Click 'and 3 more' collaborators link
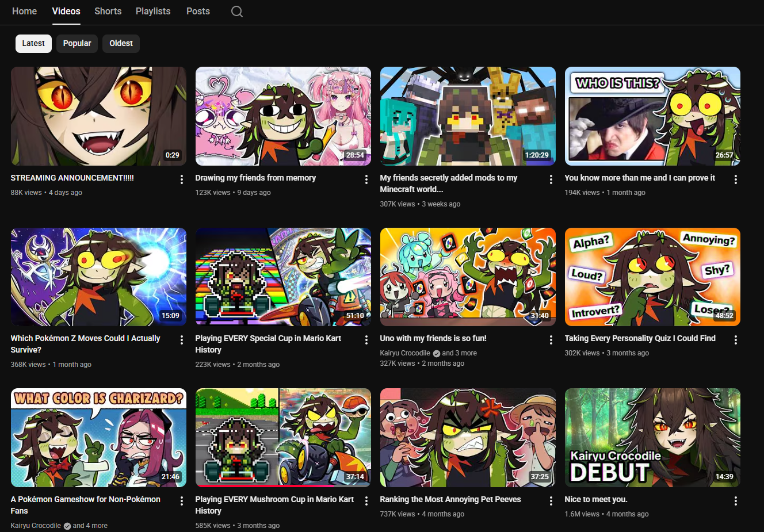This screenshot has height=532, width=764. (x=460, y=353)
